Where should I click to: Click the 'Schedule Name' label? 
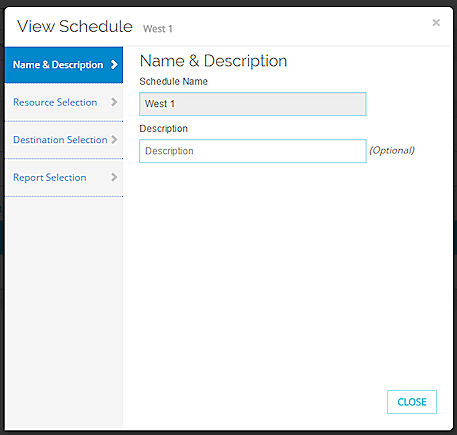click(x=173, y=81)
